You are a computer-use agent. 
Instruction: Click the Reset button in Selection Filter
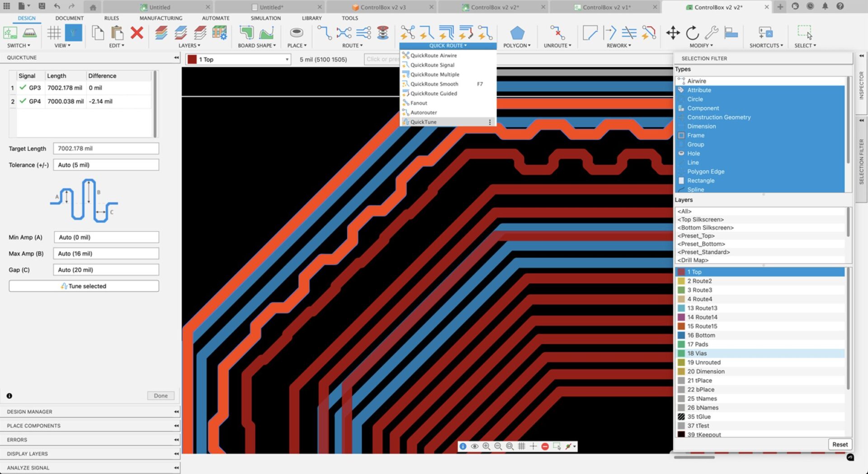point(840,444)
